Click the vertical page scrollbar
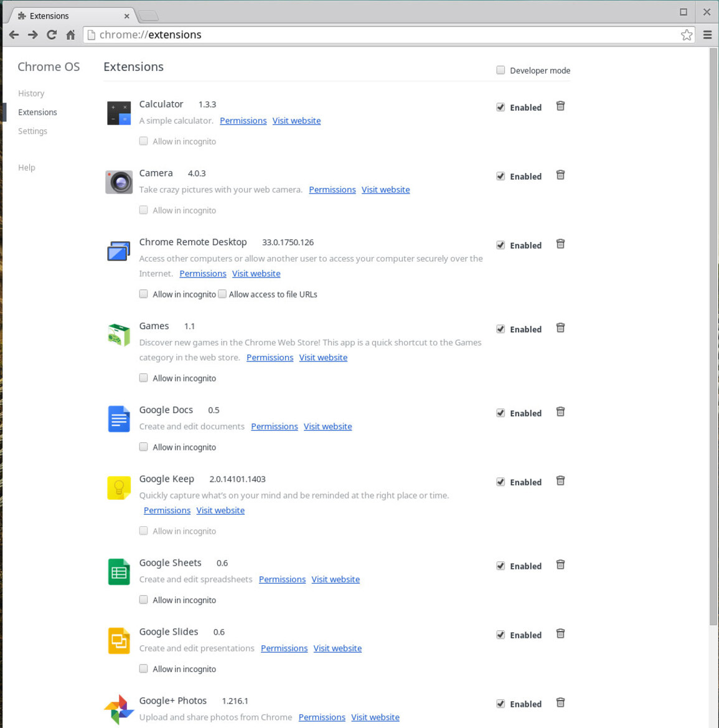This screenshot has width=719, height=728. tap(713, 337)
